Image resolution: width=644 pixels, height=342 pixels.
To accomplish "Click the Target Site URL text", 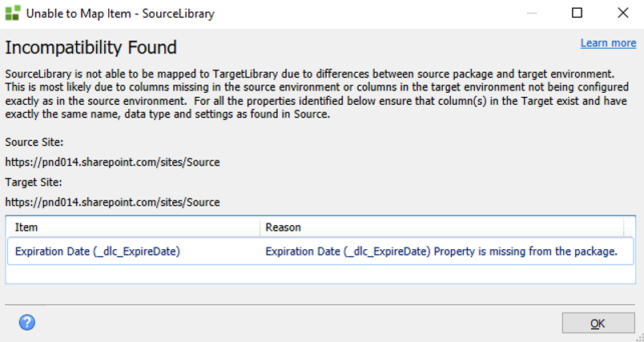I will point(112,202).
